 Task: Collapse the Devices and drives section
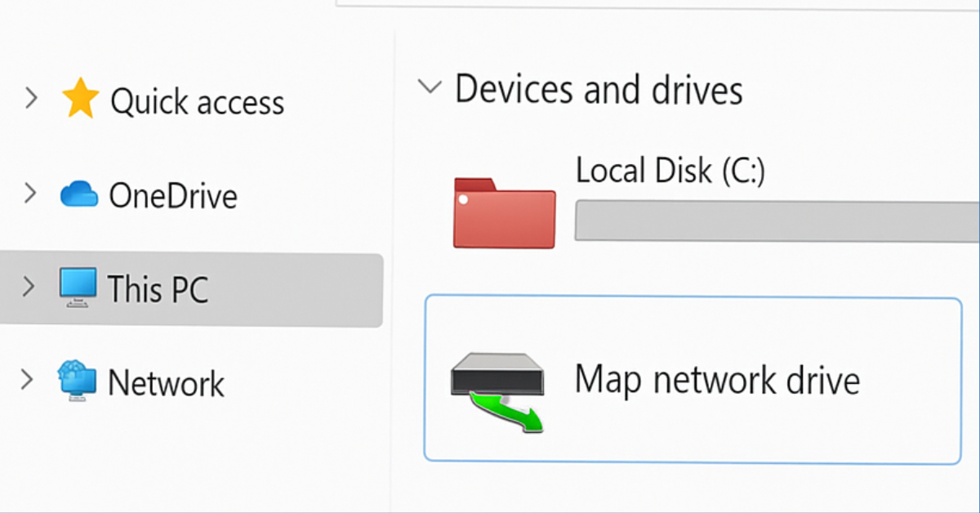pyautogui.click(x=430, y=87)
